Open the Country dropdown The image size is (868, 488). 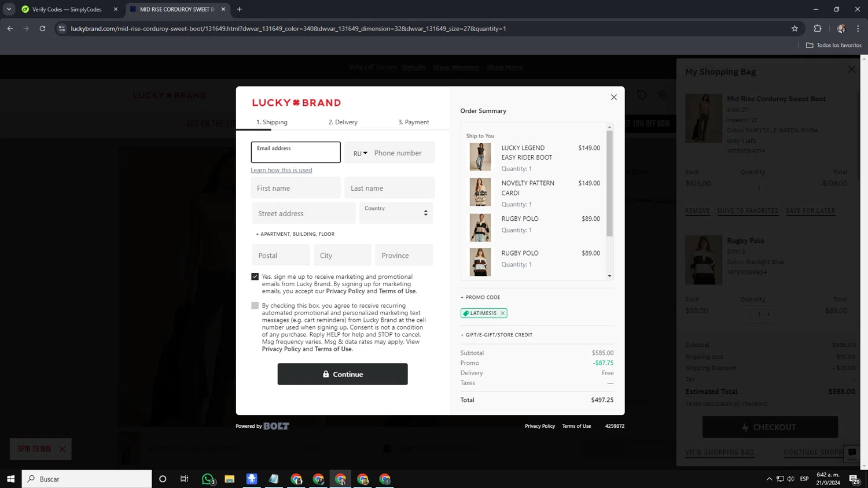[396, 213]
